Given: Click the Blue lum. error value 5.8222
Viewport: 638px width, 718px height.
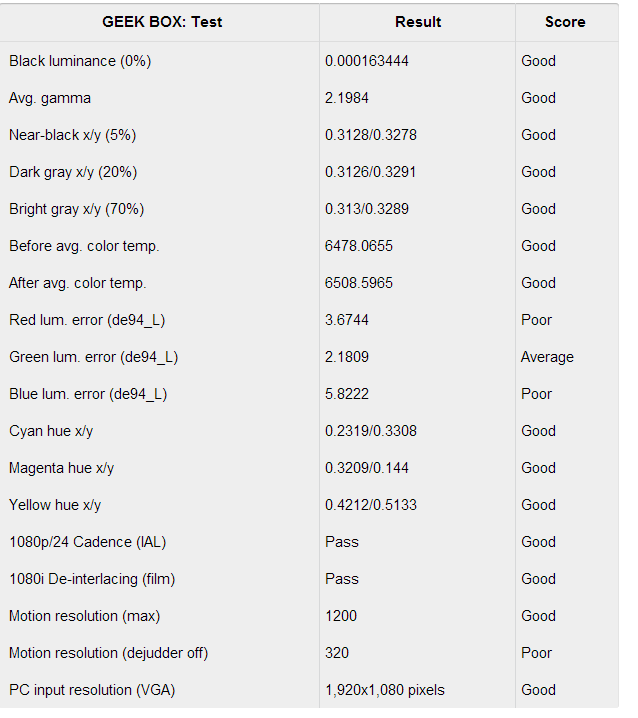Looking at the screenshot, I should [347, 394].
